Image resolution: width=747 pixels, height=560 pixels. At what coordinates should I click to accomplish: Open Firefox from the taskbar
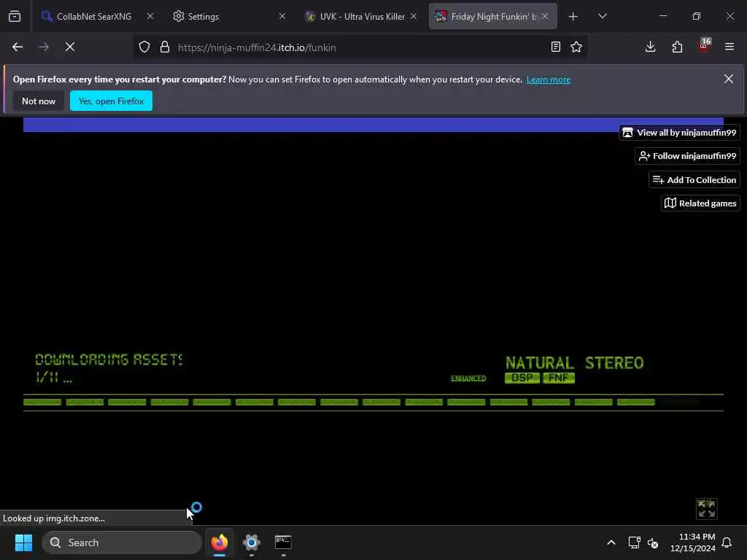pos(220,542)
